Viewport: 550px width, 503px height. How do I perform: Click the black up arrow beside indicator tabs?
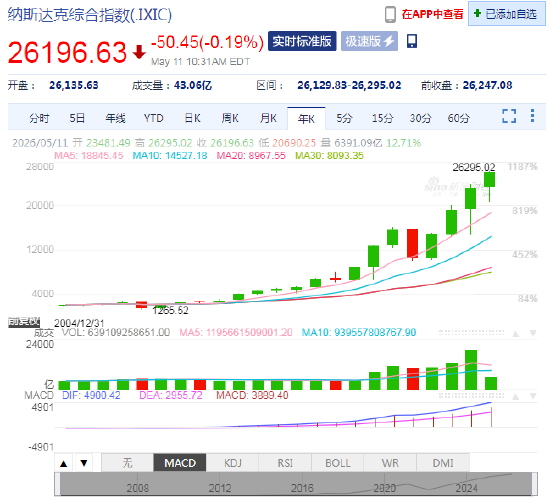coord(63,463)
